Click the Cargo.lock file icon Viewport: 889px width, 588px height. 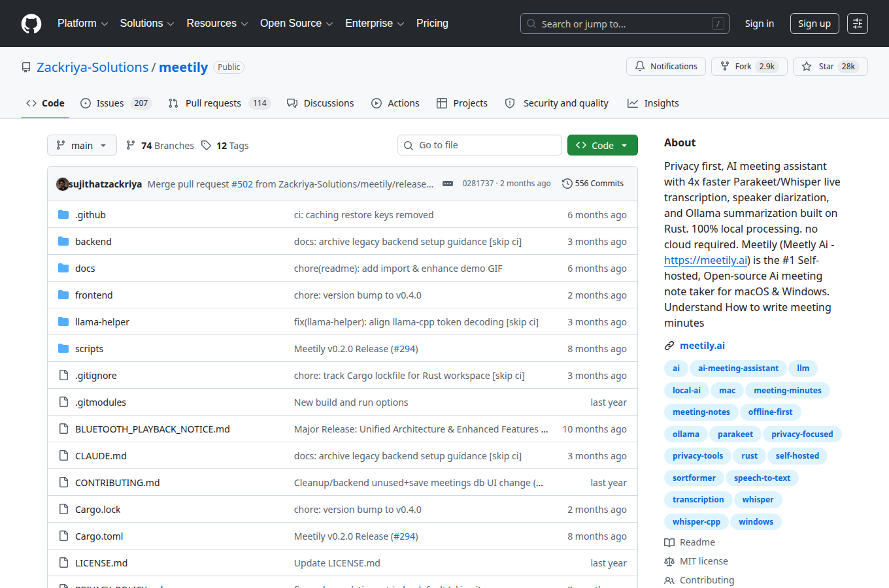pos(63,510)
